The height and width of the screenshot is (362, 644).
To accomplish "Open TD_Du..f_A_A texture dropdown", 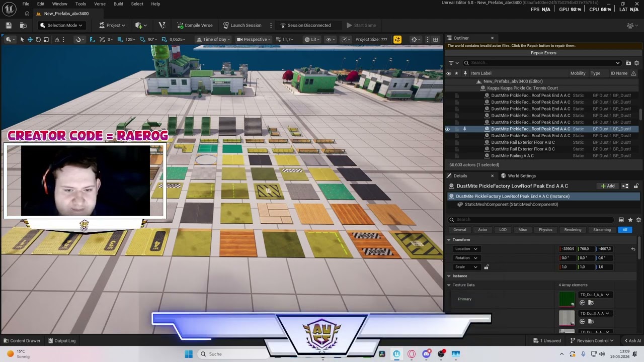I will tap(595, 295).
